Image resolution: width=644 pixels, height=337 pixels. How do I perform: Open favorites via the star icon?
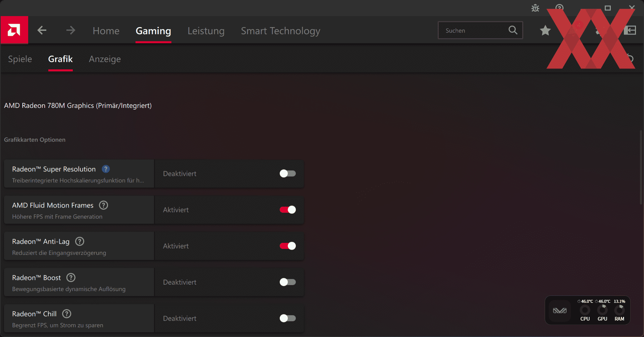tap(545, 30)
